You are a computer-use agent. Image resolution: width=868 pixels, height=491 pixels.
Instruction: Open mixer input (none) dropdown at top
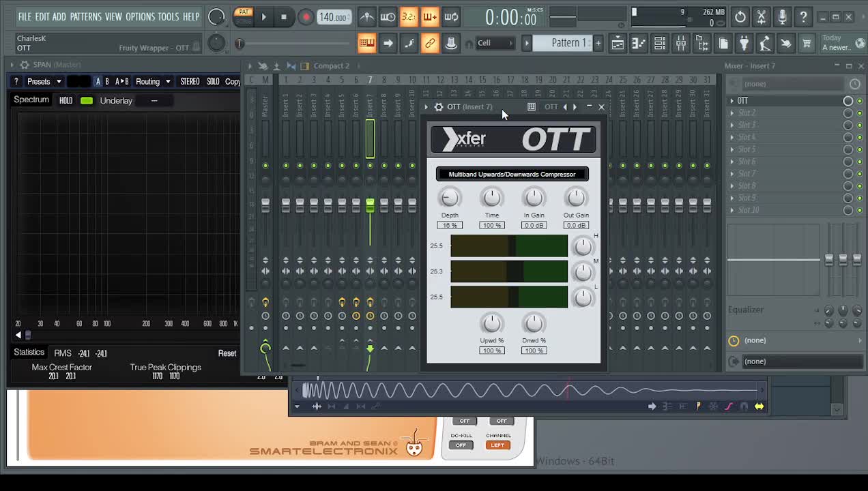tap(794, 84)
